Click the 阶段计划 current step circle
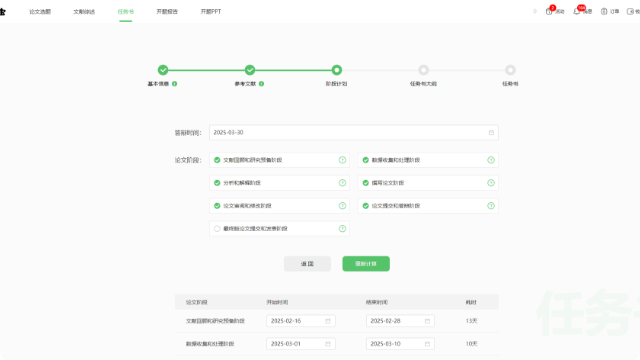Viewport: 640px width, 360px height. 337,70
